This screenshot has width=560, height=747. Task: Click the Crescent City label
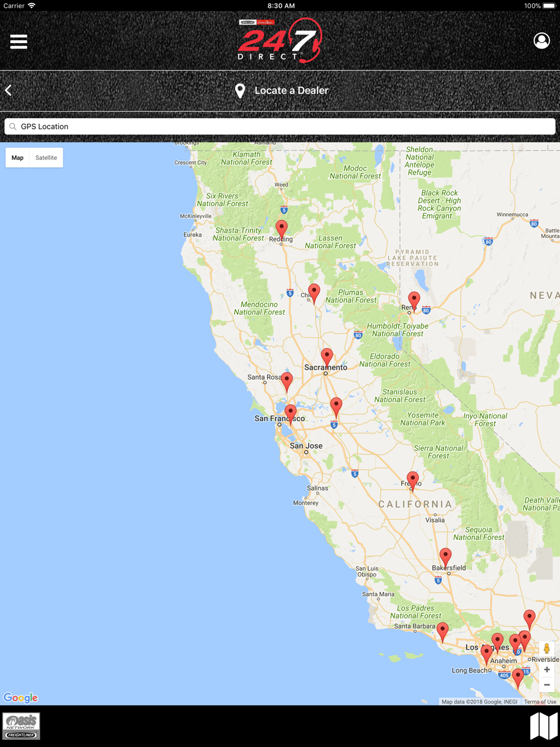point(190,162)
